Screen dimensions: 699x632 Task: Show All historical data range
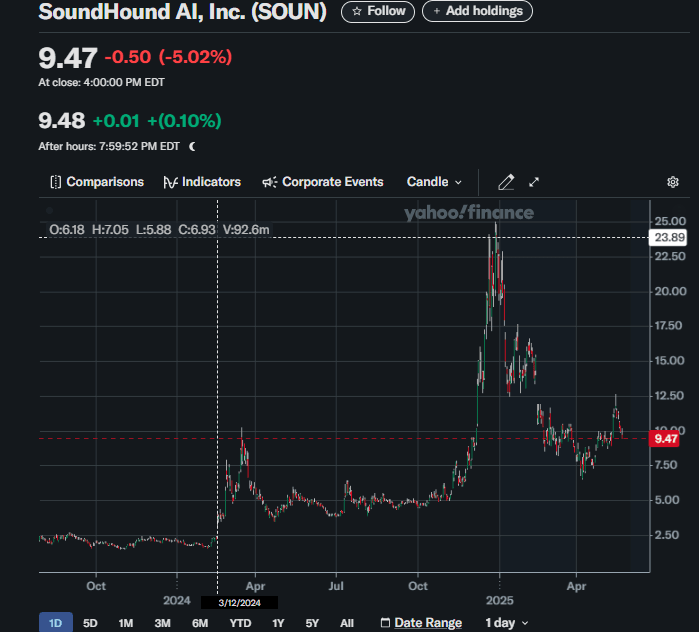coord(346,623)
